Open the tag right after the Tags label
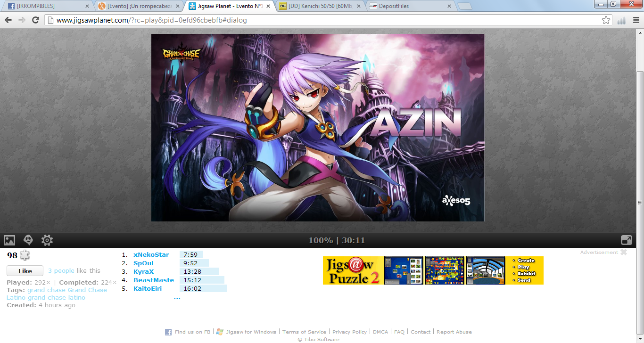The image size is (644, 343). pyautogui.click(x=47, y=290)
